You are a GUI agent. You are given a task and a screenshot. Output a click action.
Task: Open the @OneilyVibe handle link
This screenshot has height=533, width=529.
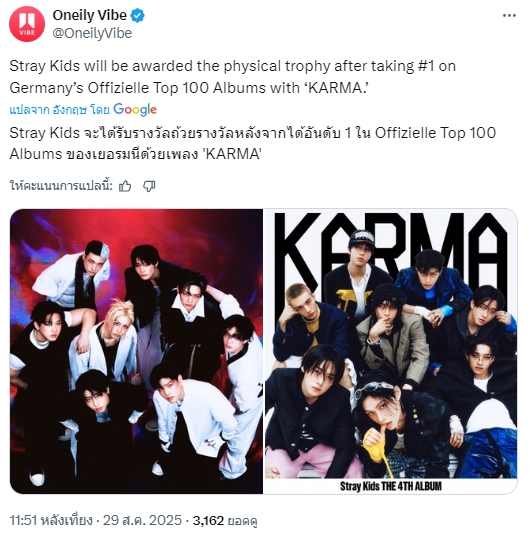coord(92,33)
